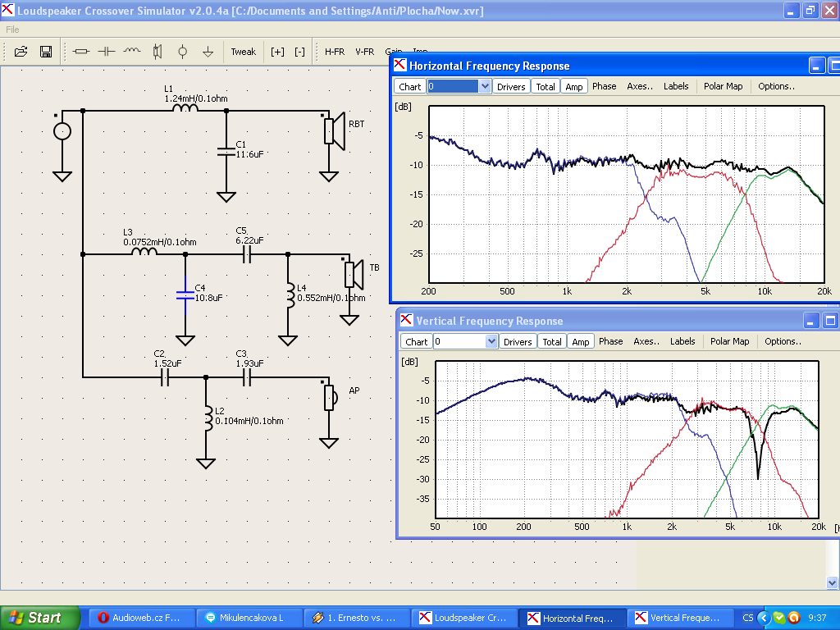Viewport: 840px width, 630px height.
Task: Click the [-] toolbar button
Action: coord(300,52)
